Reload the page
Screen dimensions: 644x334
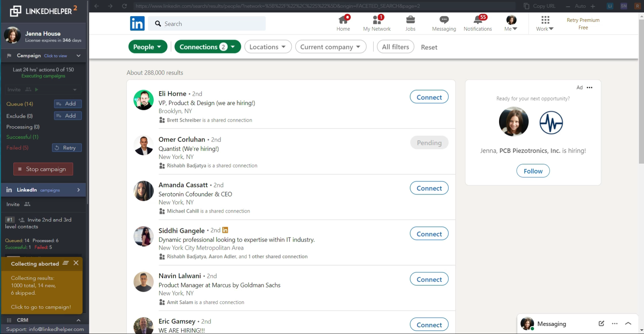pyautogui.click(x=124, y=6)
